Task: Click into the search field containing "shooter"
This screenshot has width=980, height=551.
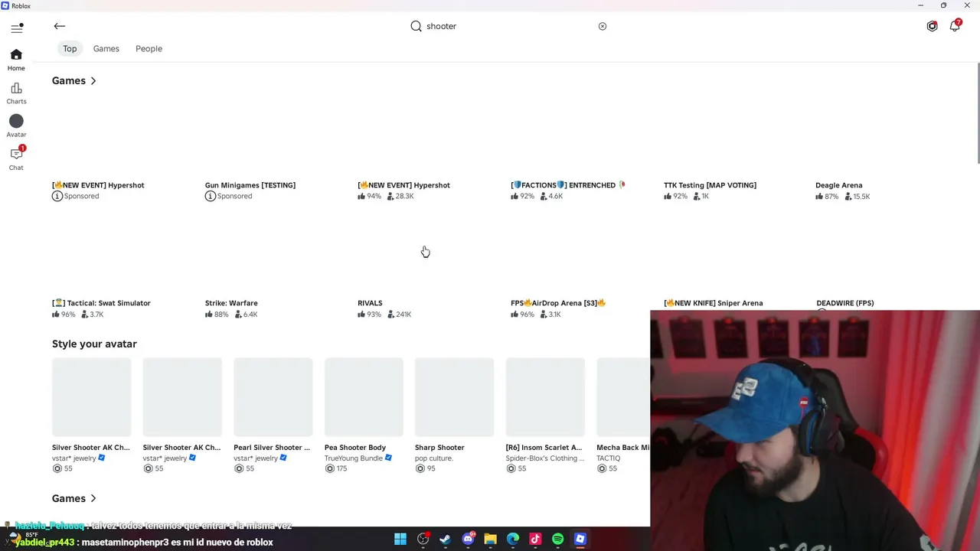Action: [x=510, y=26]
